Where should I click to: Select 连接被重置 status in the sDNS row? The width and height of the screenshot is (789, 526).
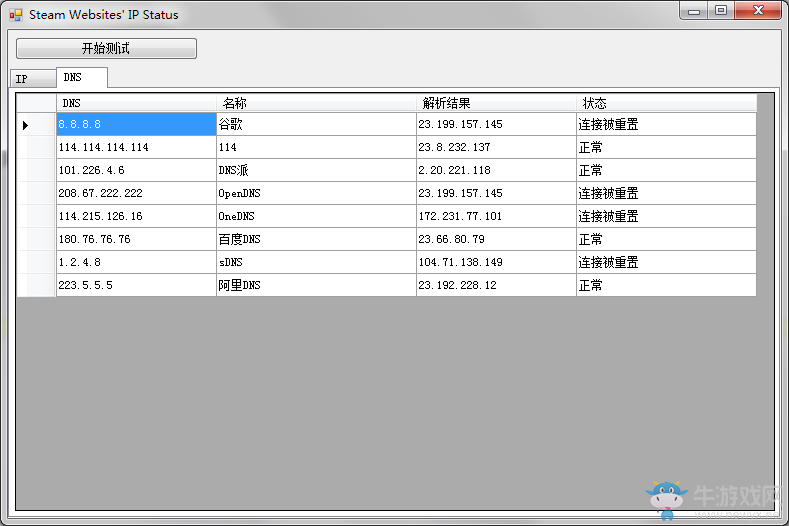pos(667,262)
